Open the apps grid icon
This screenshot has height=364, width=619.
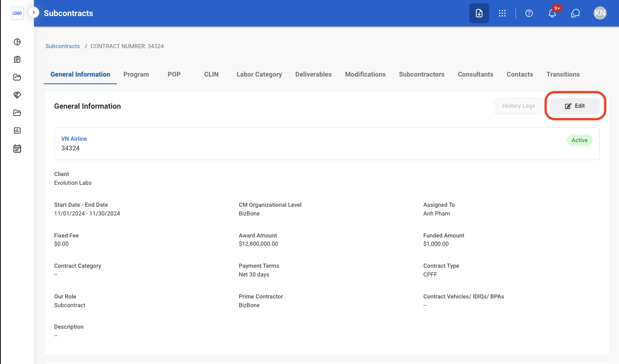coord(502,13)
